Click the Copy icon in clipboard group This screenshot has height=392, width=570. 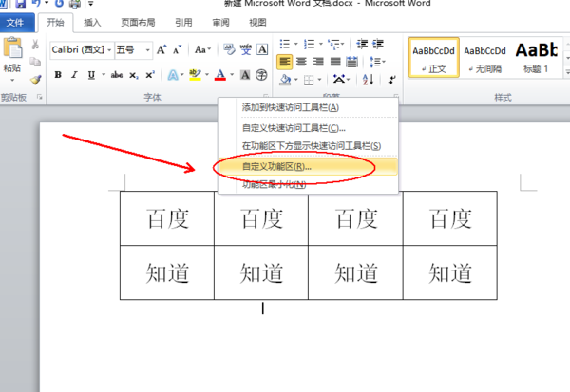click(x=35, y=62)
